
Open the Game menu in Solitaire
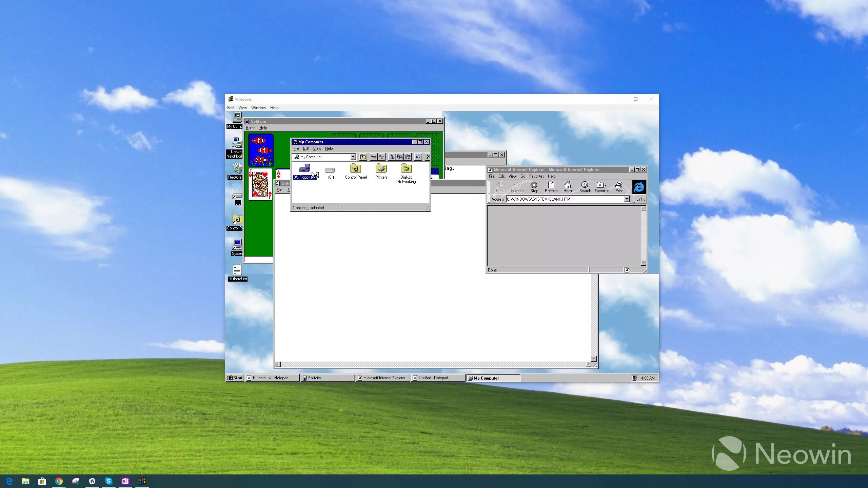tap(251, 128)
